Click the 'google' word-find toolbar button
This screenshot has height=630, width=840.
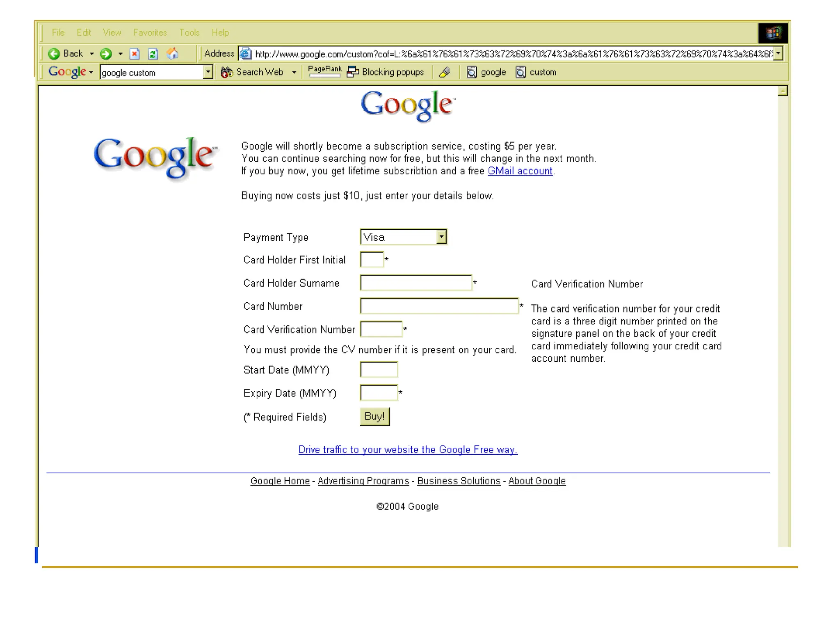(486, 72)
